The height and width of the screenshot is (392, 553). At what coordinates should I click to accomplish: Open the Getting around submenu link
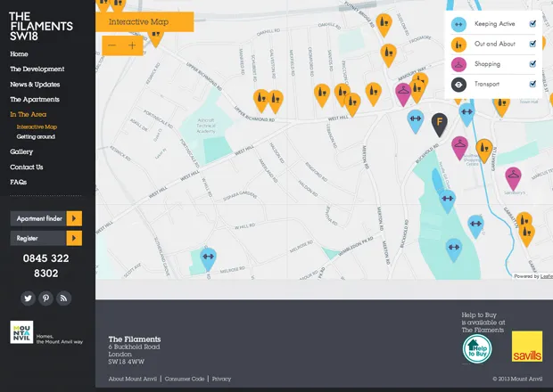click(36, 136)
